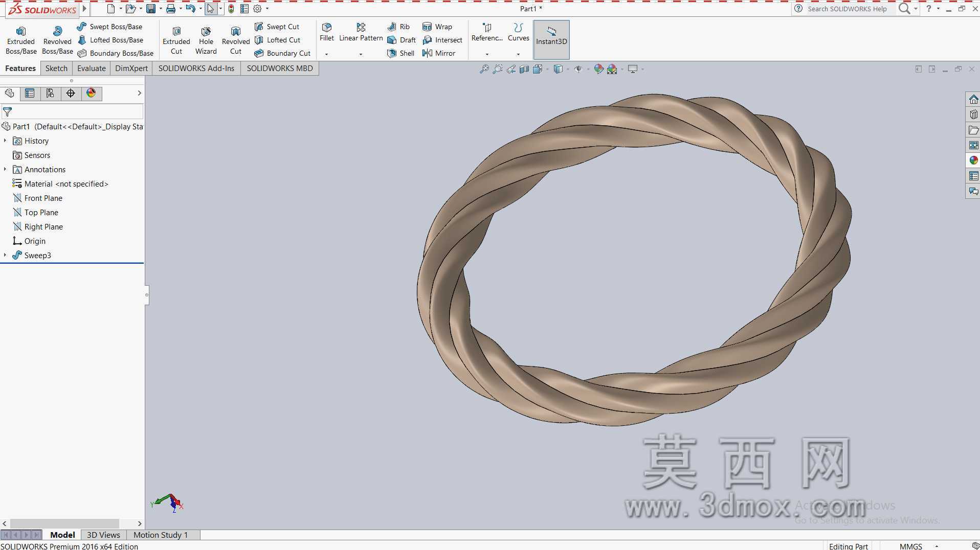The width and height of the screenshot is (980, 550).
Task: Click the Swept Cut tool
Action: pos(277,27)
